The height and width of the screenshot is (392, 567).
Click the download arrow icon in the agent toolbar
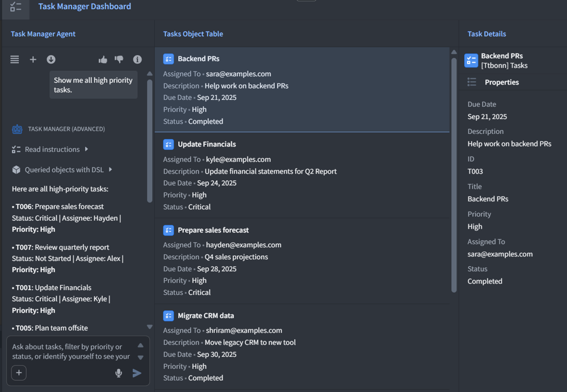[x=51, y=59]
